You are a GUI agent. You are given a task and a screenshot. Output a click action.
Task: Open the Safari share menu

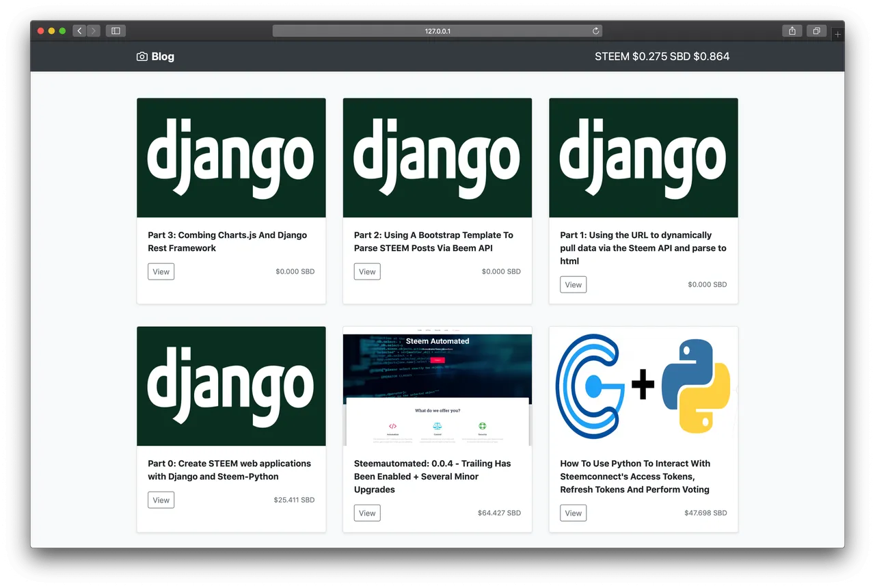pos(792,31)
